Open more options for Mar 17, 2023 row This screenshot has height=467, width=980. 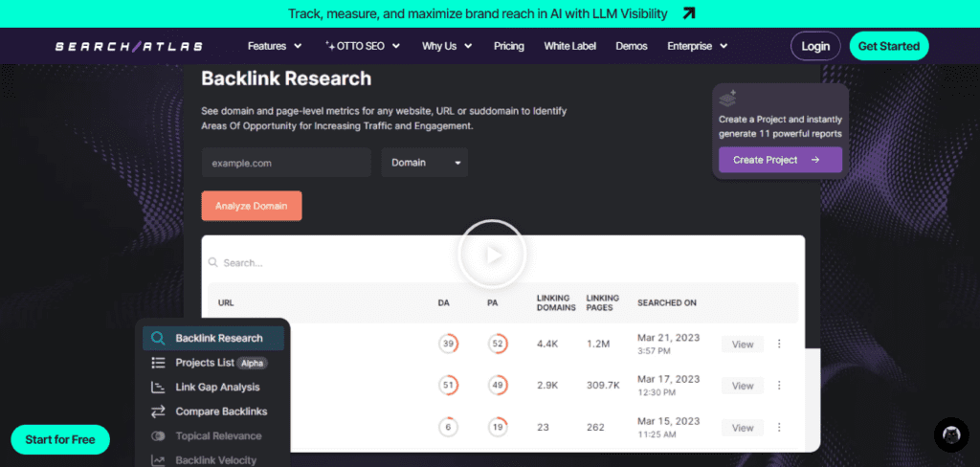point(779,386)
